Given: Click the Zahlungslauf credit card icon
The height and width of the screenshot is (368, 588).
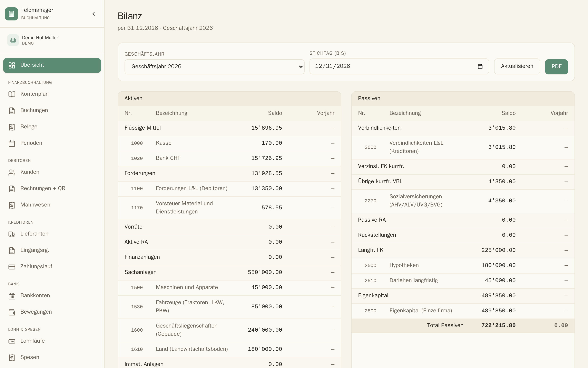Looking at the screenshot, I should [x=12, y=267].
